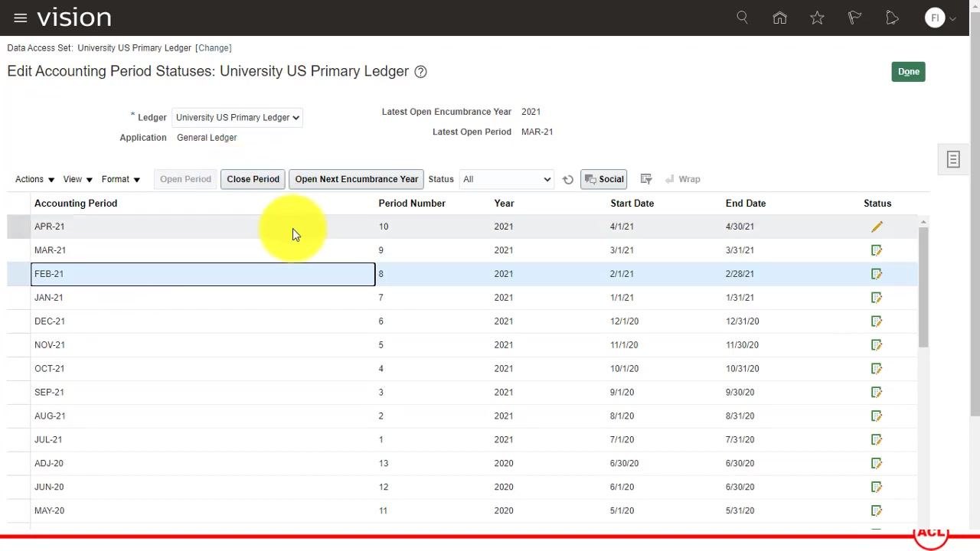Open the Notifications bell icon

892,18
